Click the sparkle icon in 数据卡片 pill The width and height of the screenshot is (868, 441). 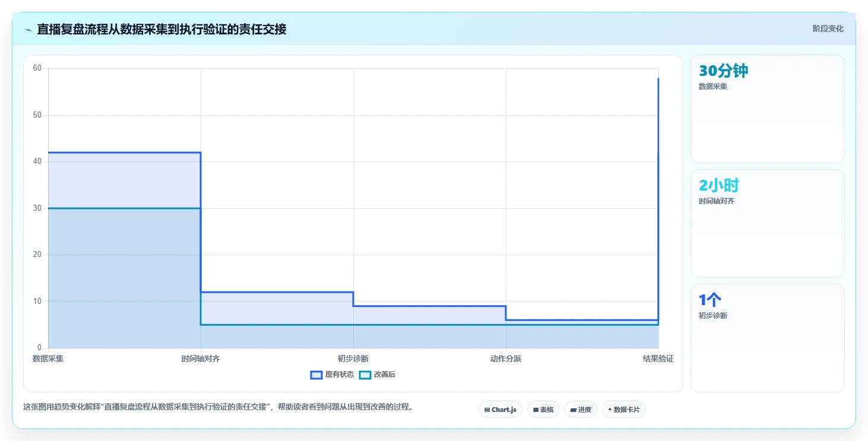point(610,410)
